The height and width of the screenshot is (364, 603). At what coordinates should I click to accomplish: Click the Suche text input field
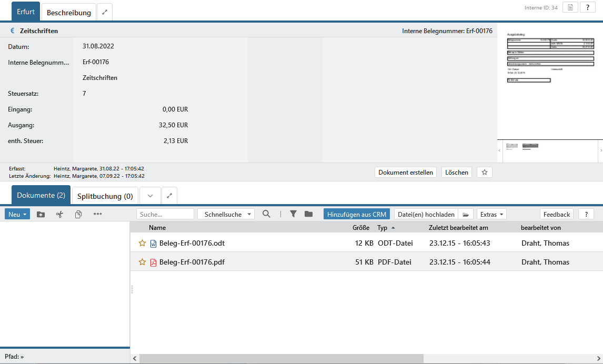point(165,214)
